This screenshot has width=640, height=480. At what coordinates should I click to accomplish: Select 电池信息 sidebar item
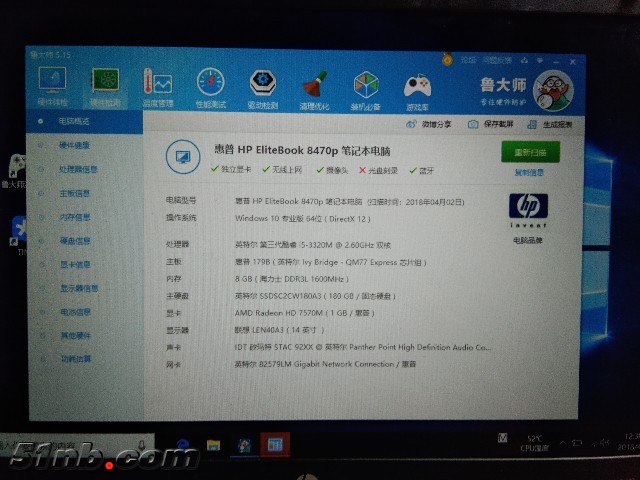[76, 312]
